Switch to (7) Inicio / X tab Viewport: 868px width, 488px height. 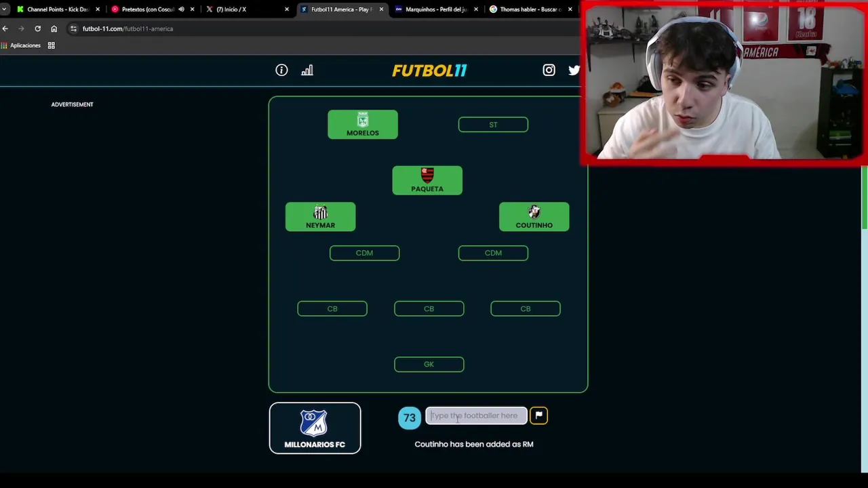[x=246, y=9]
